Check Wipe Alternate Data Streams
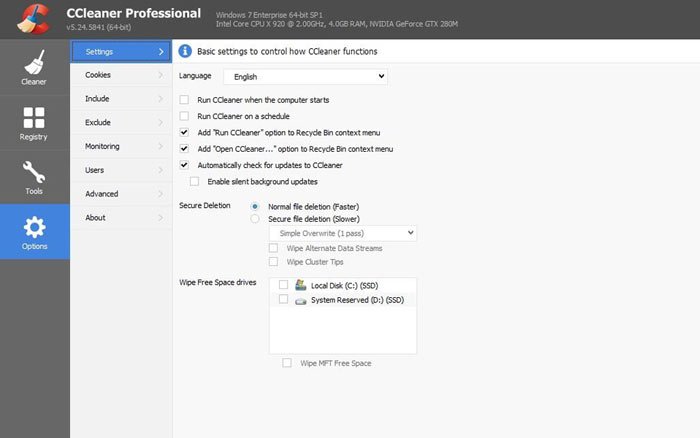The height and width of the screenshot is (438, 700). coord(273,248)
